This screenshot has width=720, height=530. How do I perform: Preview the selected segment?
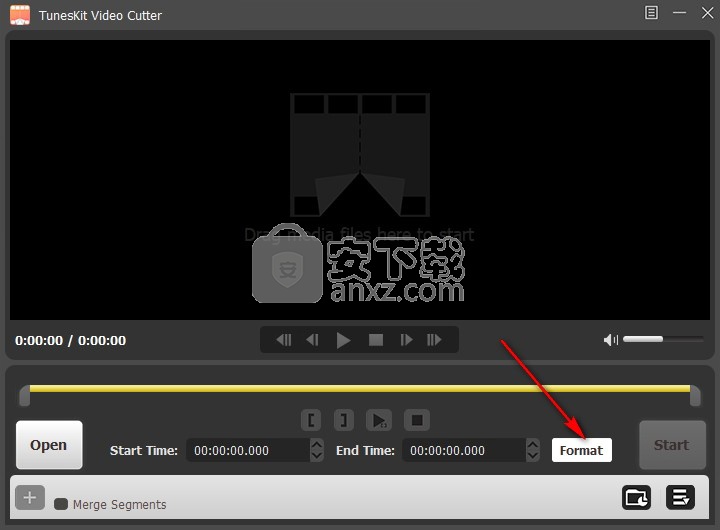[379, 420]
